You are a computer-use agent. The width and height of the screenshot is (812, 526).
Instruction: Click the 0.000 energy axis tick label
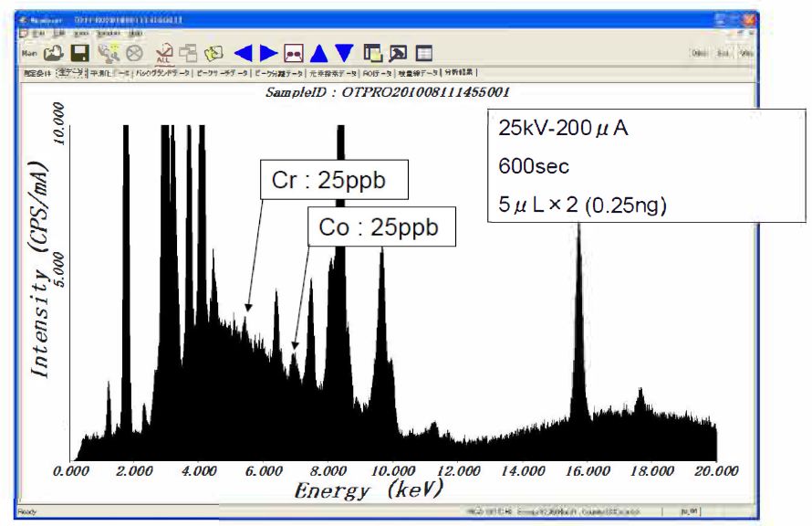click(71, 471)
